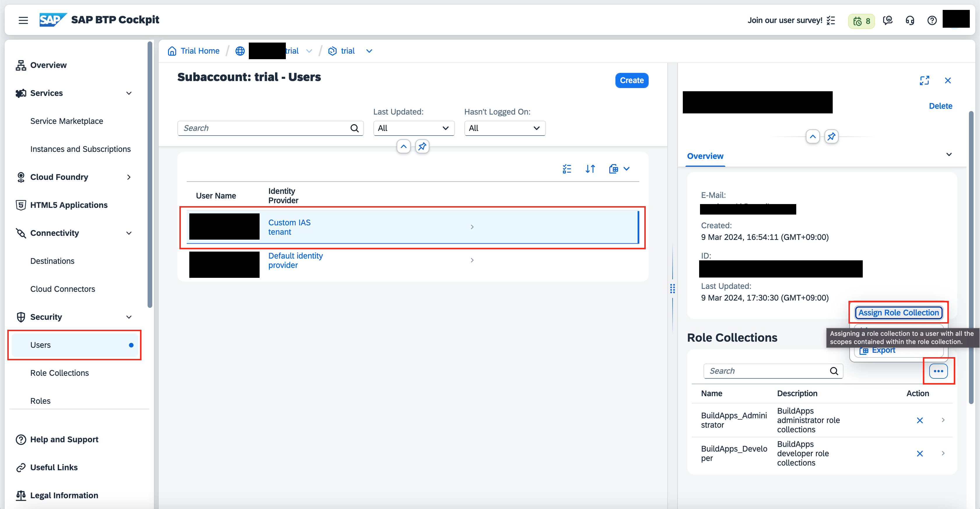This screenshot has width=980, height=509.
Task: Click the Create user button
Action: pyautogui.click(x=631, y=80)
